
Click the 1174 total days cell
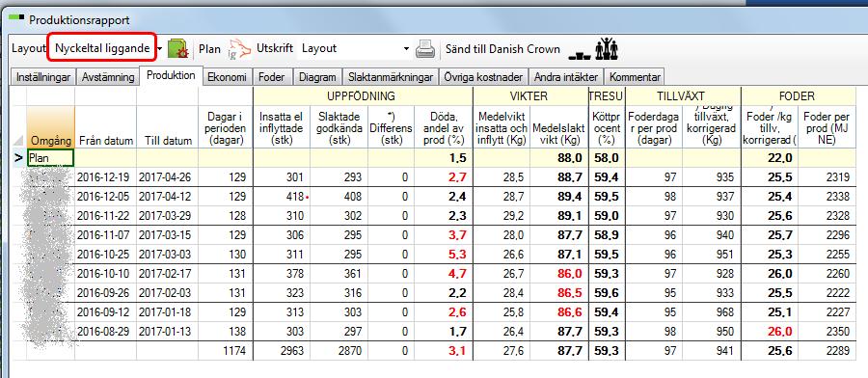tap(226, 350)
